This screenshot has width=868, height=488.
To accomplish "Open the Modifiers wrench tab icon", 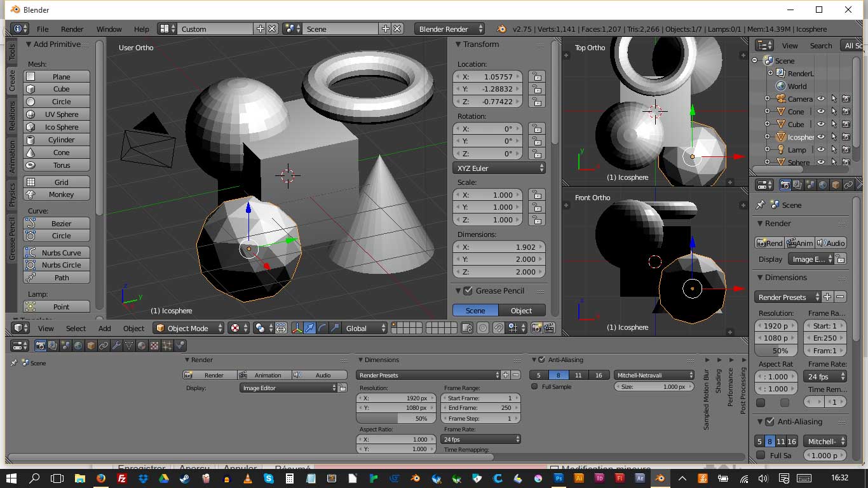I will pos(116,346).
